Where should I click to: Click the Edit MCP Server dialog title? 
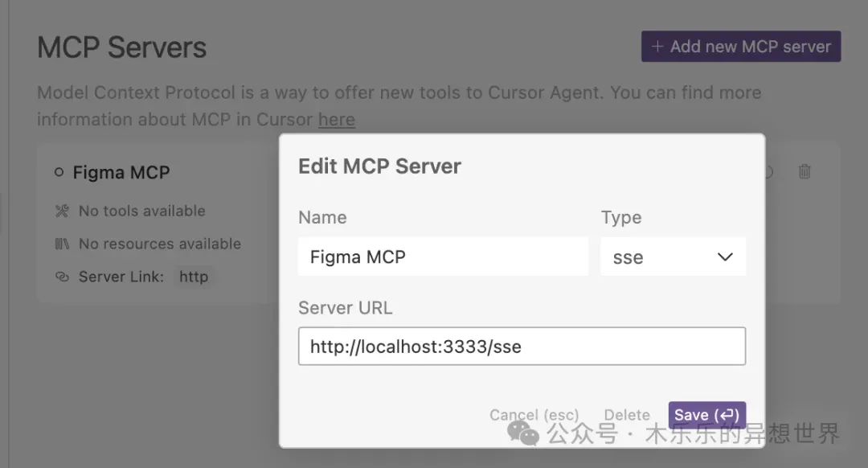click(x=379, y=166)
